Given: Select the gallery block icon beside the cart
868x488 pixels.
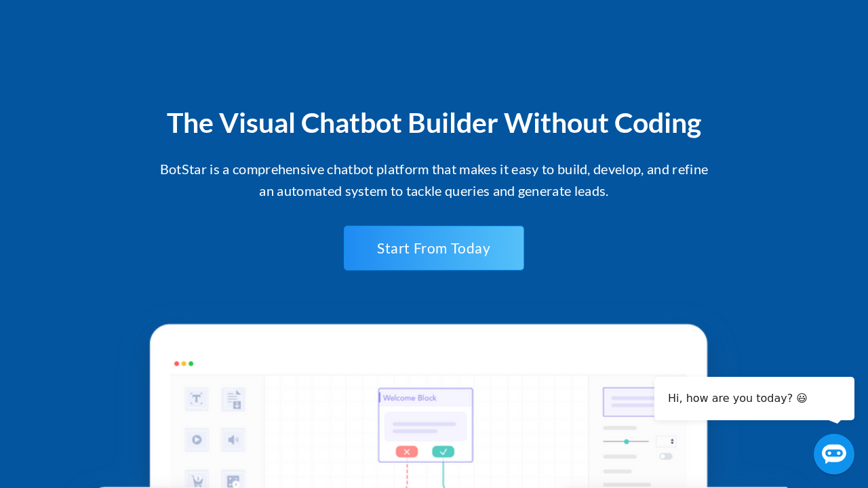Looking at the screenshot, I should 233,480.
